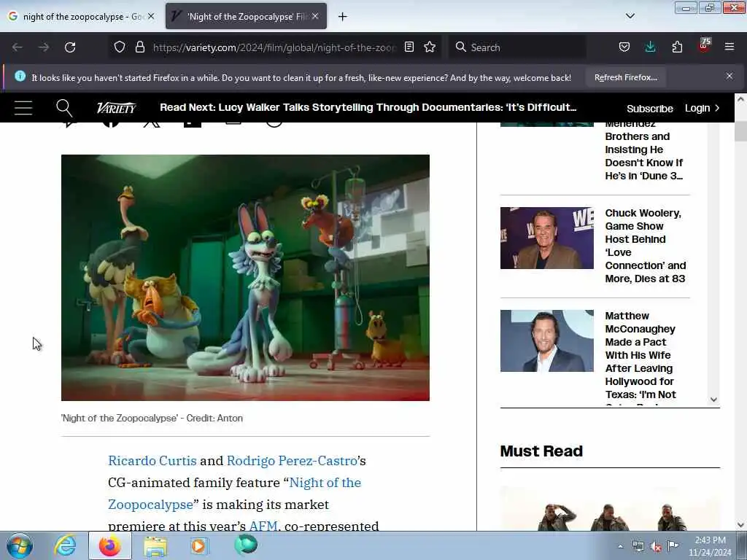Close the Google search tab
The width and height of the screenshot is (747, 560).
click(151, 16)
